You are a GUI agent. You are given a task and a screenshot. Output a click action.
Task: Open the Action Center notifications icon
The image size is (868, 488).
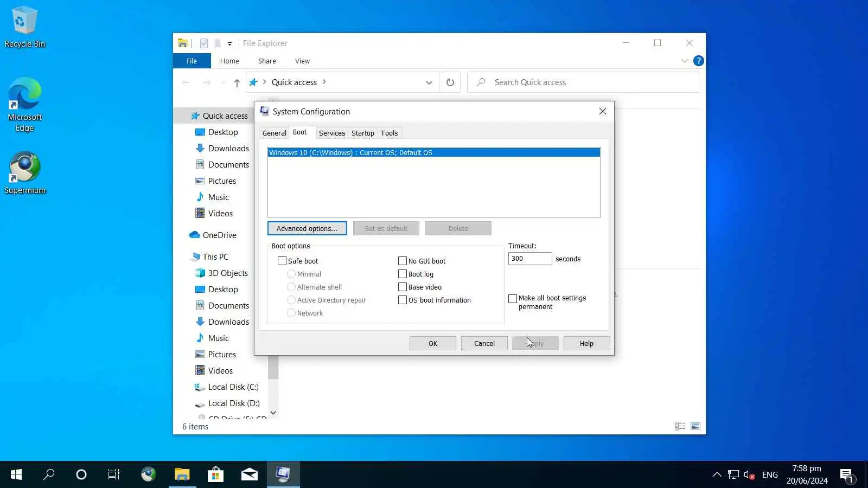point(847,475)
